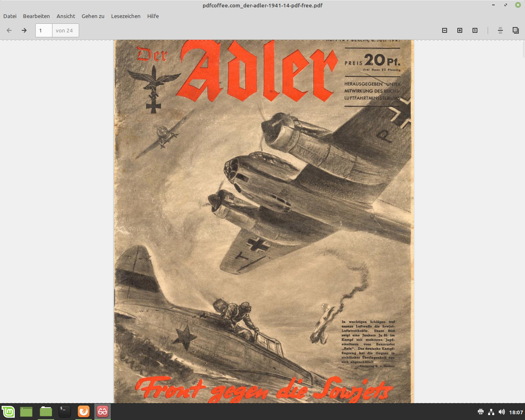Minimize the document viewer window
Viewport: 525px width, 420px height.
pyautogui.click(x=493, y=5)
